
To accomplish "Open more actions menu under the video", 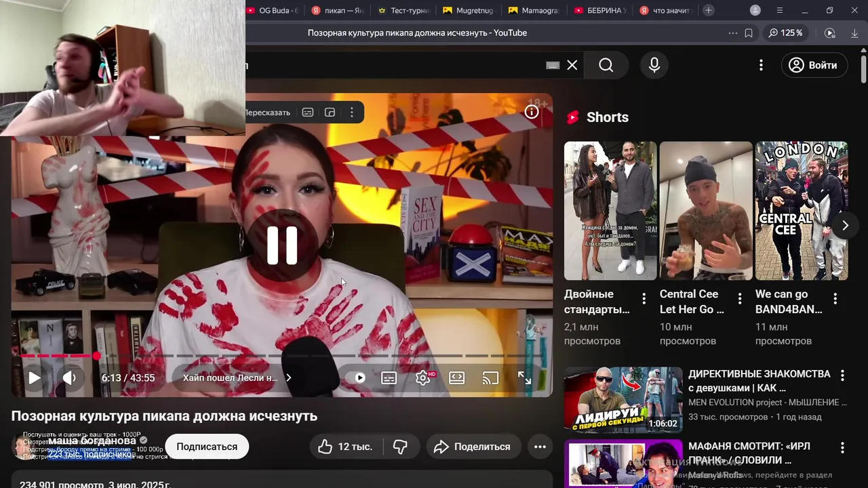I will 540,447.
